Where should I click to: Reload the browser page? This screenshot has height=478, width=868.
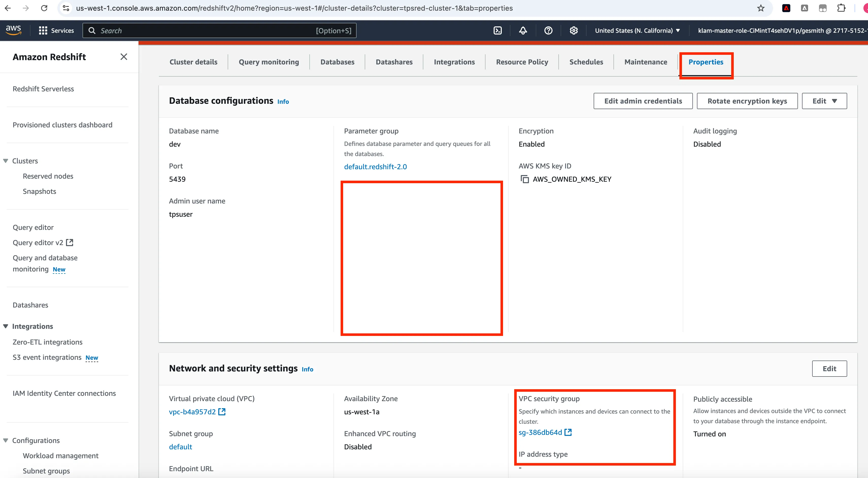click(44, 8)
